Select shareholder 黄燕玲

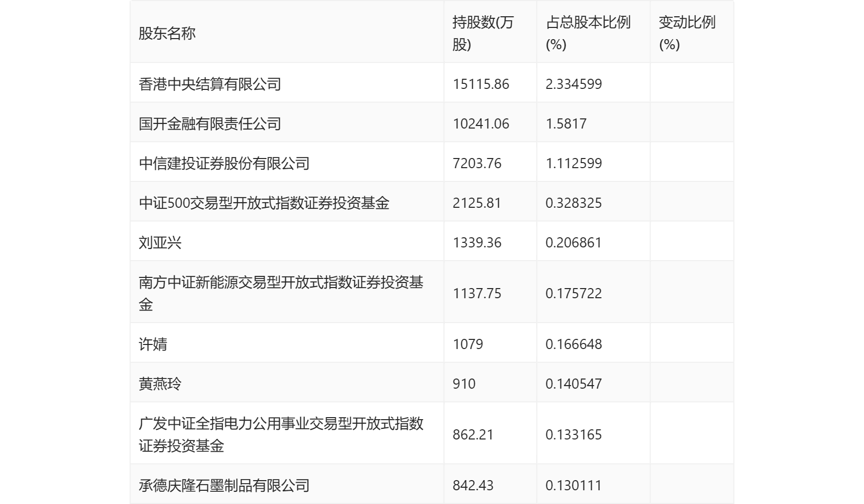click(160, 384)
